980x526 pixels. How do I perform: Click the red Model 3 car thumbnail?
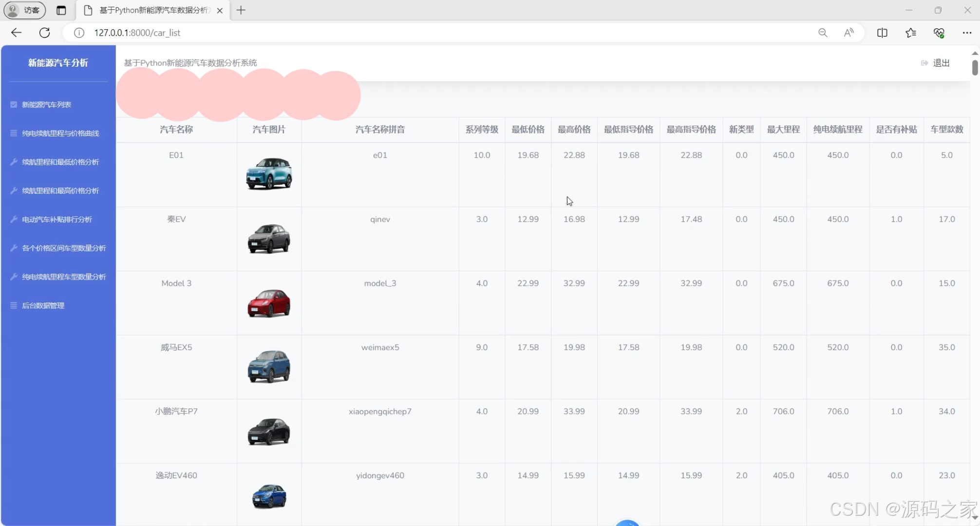coord(269,303)
